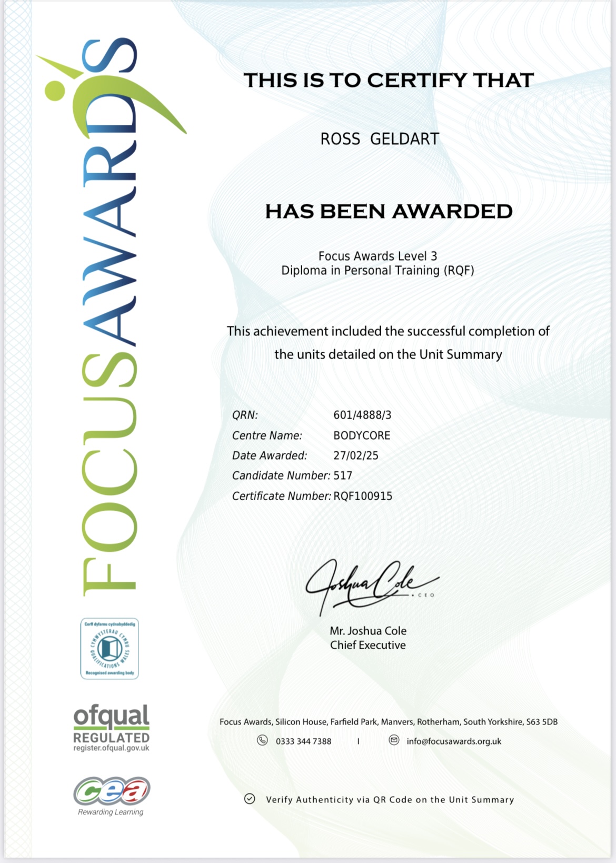The width and height of the screenshot is (616, 863).
Task: Click the Diploma in Personal Training title
Action: click(377, 271)
